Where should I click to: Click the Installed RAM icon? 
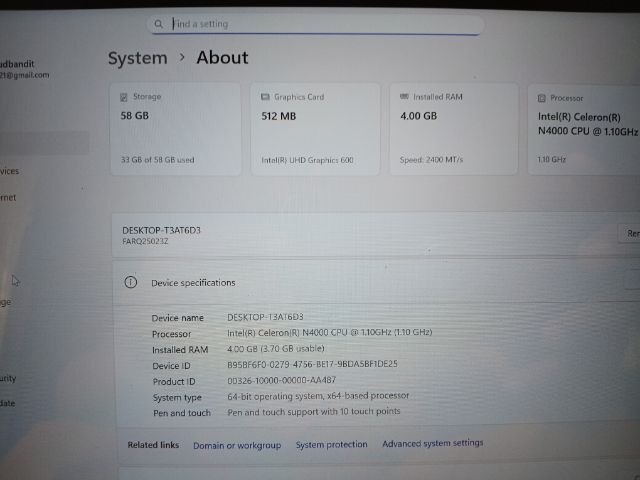(404, 97)
